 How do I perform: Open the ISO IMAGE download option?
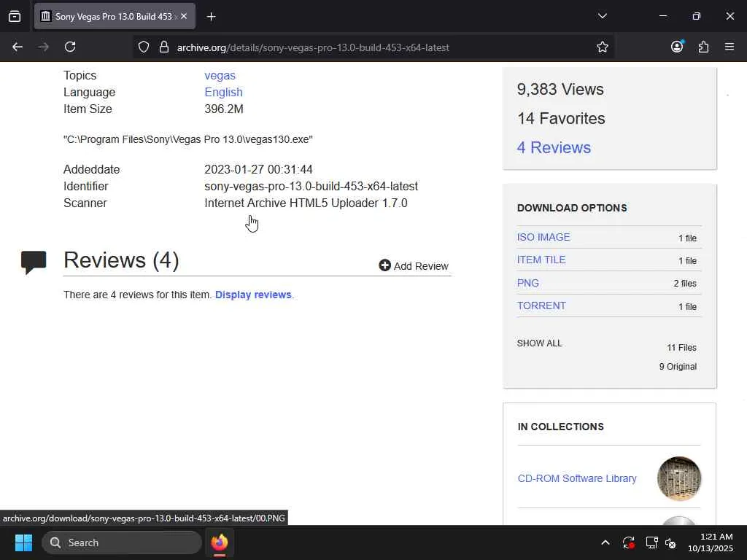coord(543,237)
